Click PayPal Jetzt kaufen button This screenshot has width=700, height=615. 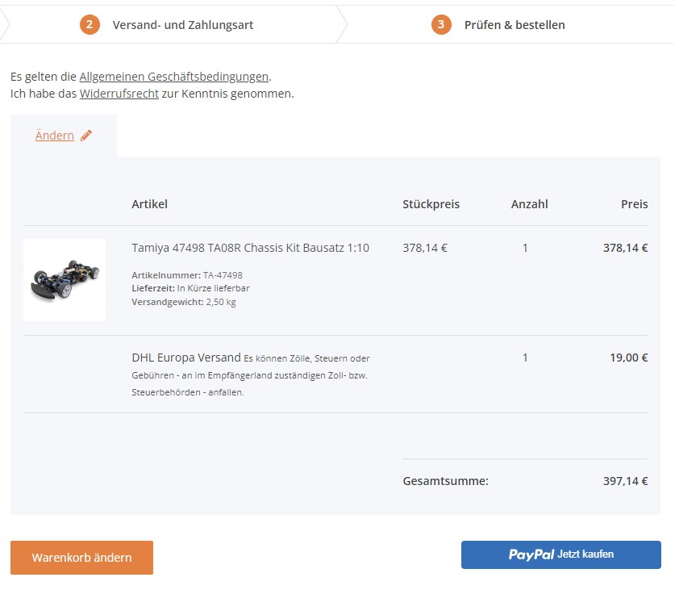tap(561, 554)
